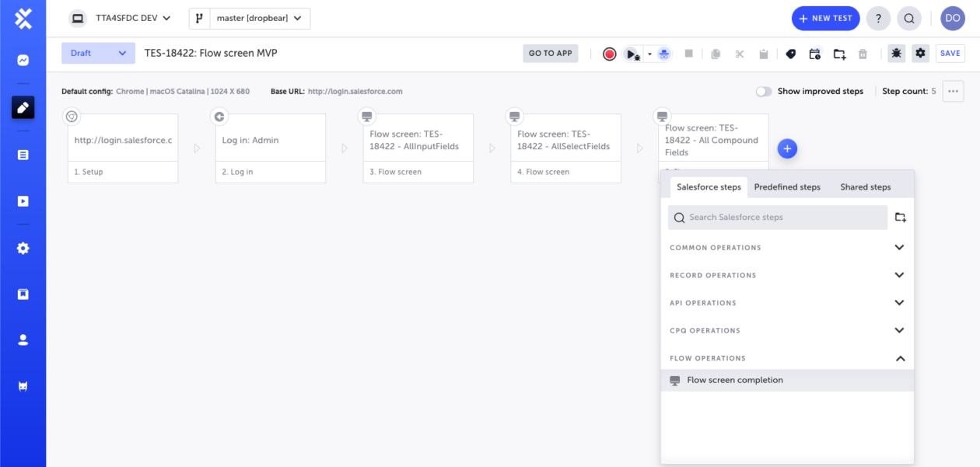Enable the Show improved steps toggle
Screen dimensions: 980x467
point(763,91)
